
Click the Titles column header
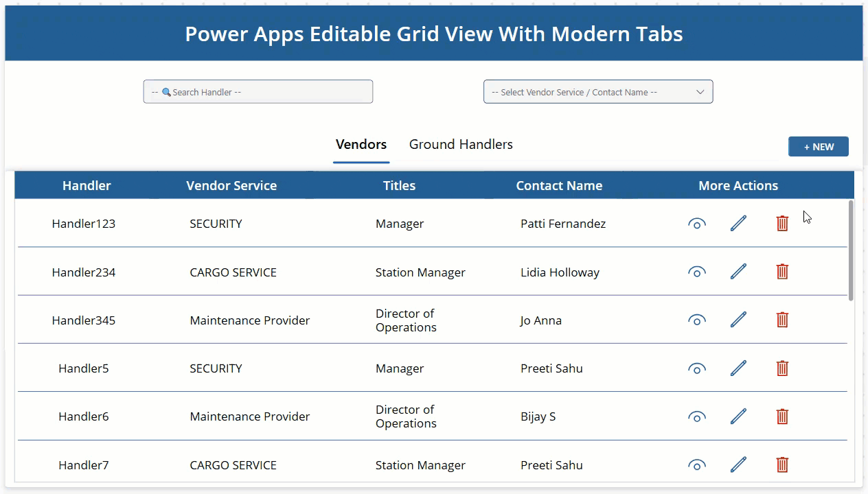399,185
